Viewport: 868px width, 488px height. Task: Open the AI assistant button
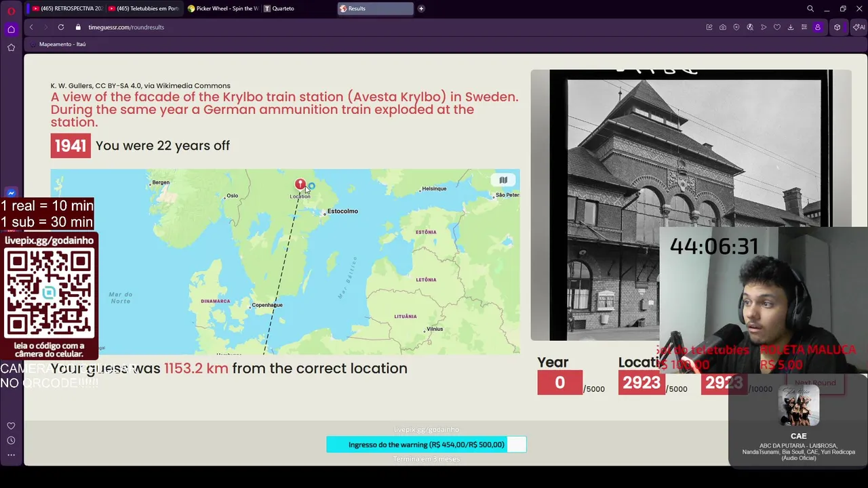(859, 27)
